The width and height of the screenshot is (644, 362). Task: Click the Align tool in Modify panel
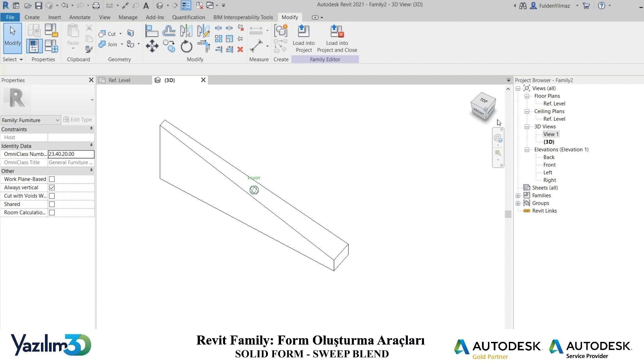click(x=152, y=31)
